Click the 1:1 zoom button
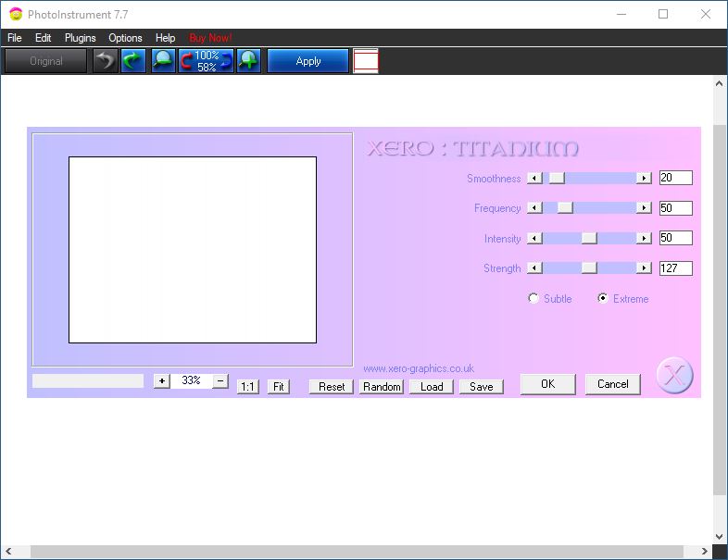 (x=248, y=387)
